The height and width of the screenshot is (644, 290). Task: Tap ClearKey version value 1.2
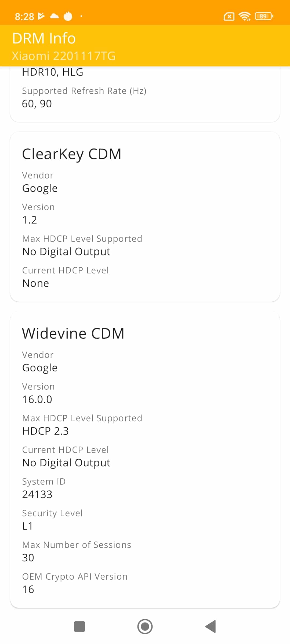tap(30, 220)
